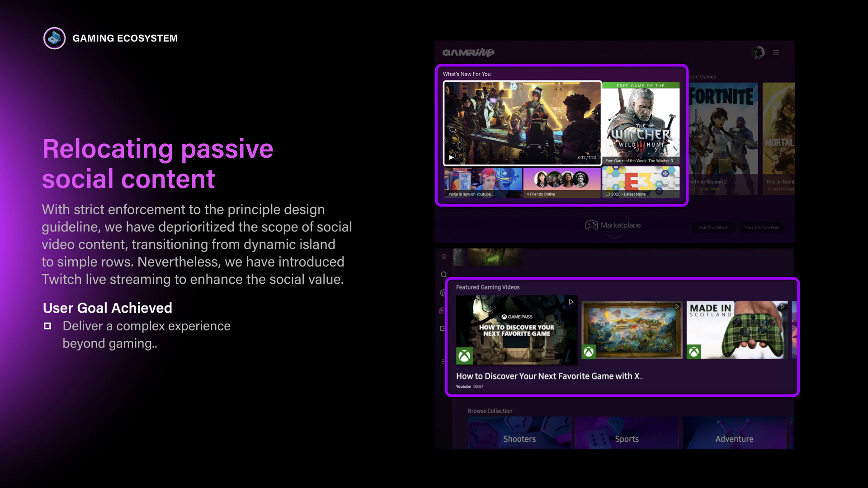This screenshot has height=488, width=868.
Task: Click the Featured Gaming Videos heading
Action: click(487, 287)
